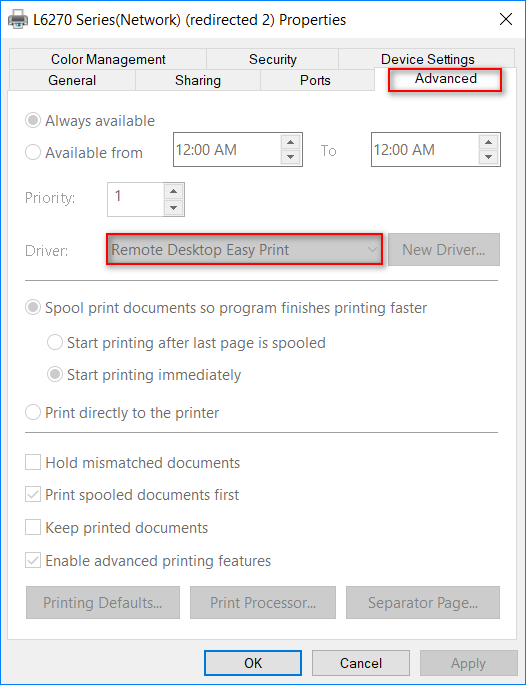526x685 pixels.
Task: Confirm with the OK button
Action: pos(253,663)
